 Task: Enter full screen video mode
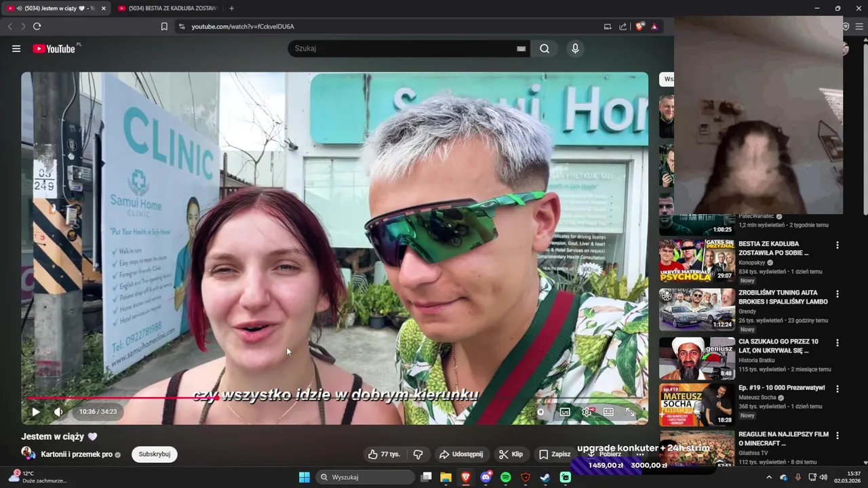click(x=630, y=411)
